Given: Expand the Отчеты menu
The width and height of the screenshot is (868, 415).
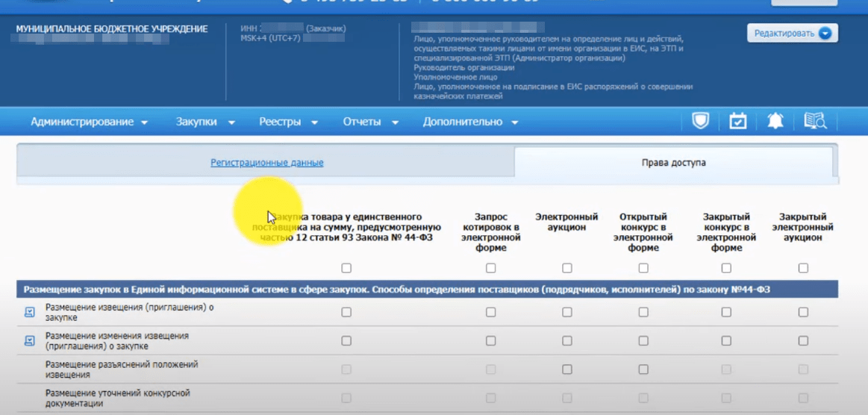Looking at the screenshot, I should [x=371, y=122].
